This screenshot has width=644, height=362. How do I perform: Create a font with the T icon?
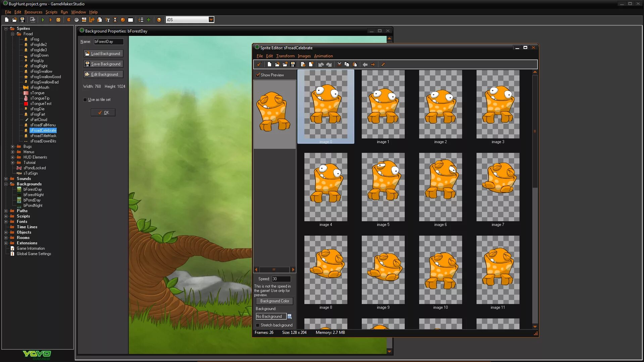(107, 20)
